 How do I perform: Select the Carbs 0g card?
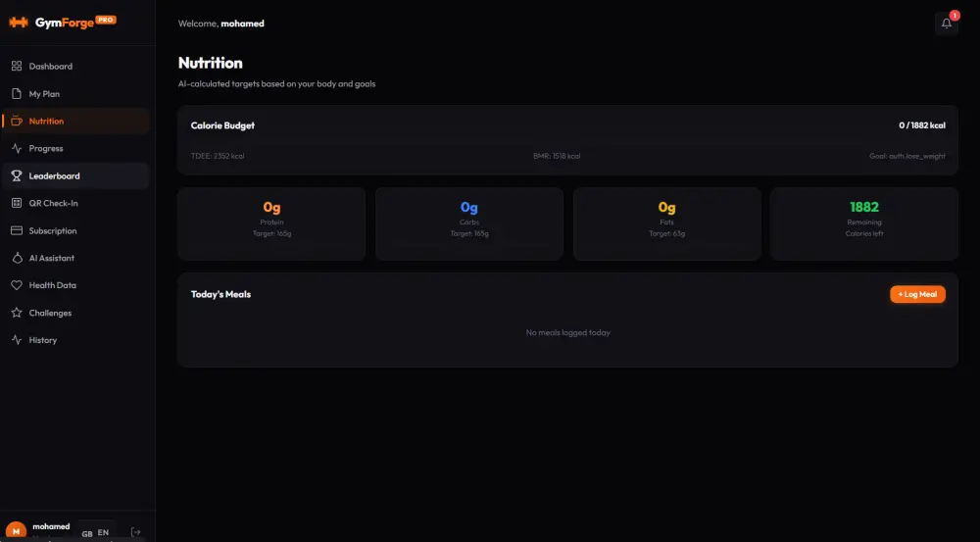click(x=469, y=223)
